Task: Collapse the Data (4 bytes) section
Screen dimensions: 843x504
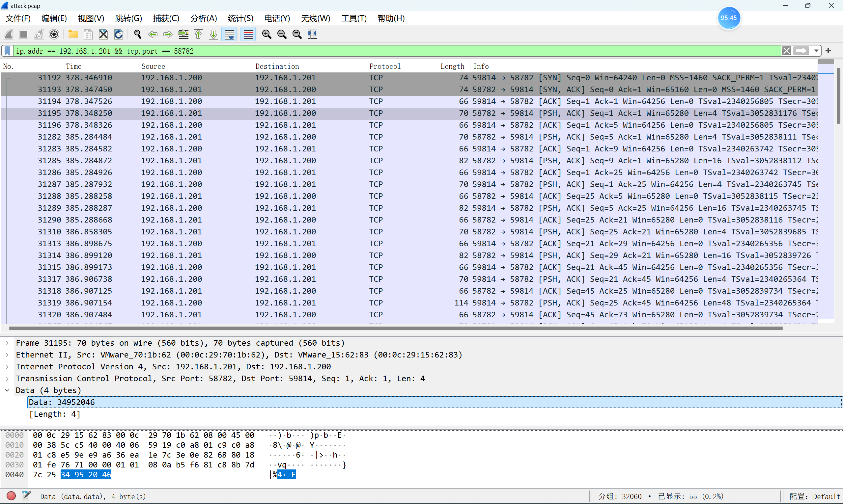Action: point(7,390)
